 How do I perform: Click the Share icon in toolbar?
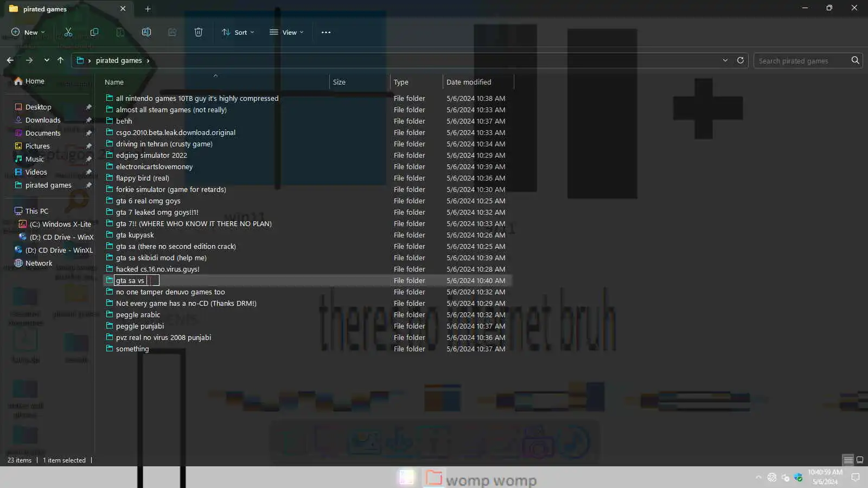tap(173, 32)
